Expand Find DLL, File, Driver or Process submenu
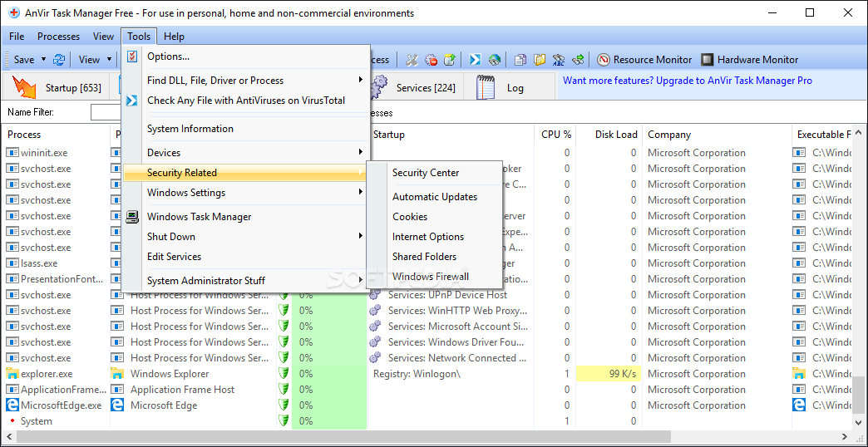Image resolution: width=868 pixels, height=447 pixels. 361,81
